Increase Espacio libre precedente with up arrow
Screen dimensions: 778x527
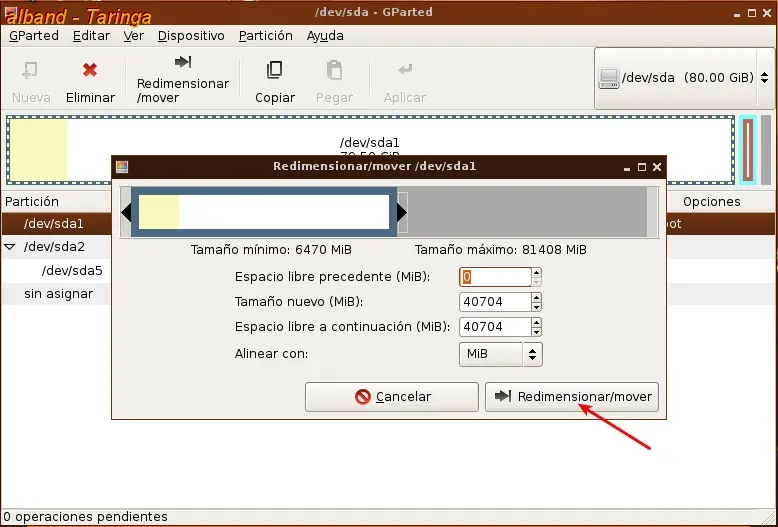[536, 272]
